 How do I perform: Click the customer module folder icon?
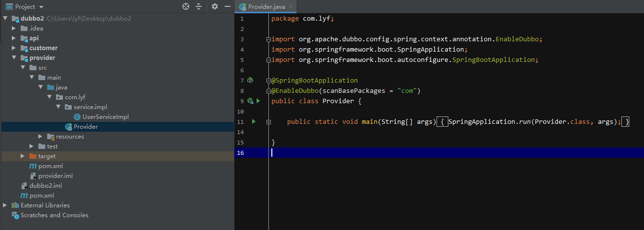(x=24, y=48)
